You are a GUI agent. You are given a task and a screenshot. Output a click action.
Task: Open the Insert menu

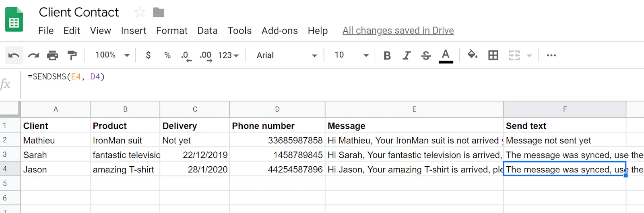coord(134,31)
